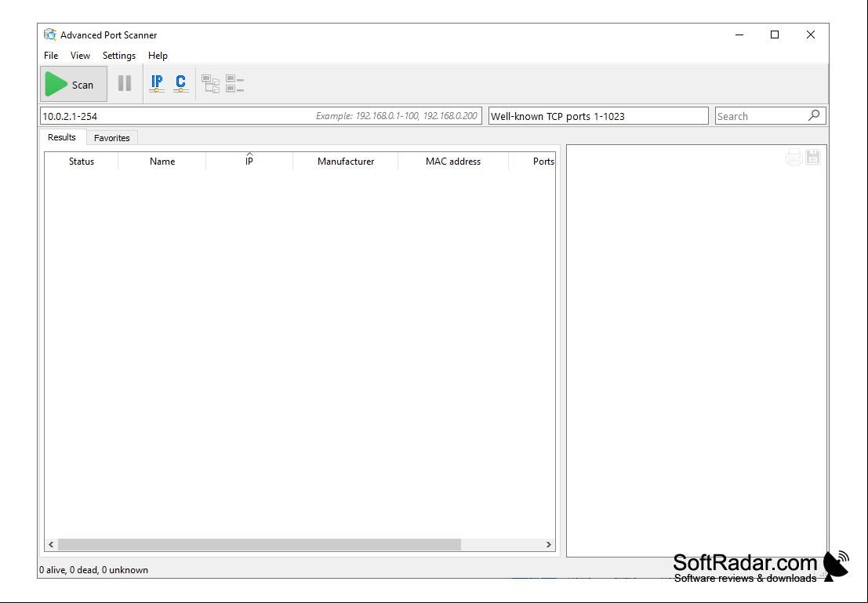Screen dimensions: 868x603
Task: Click the save disk icon in right panel
Action: point(812,158)
